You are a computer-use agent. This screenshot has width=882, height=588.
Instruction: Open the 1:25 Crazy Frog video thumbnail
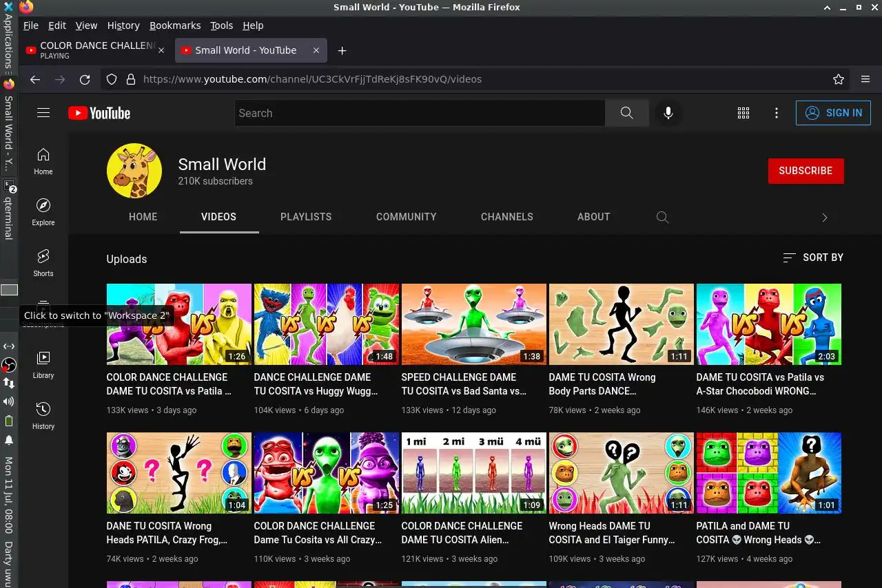327,473
